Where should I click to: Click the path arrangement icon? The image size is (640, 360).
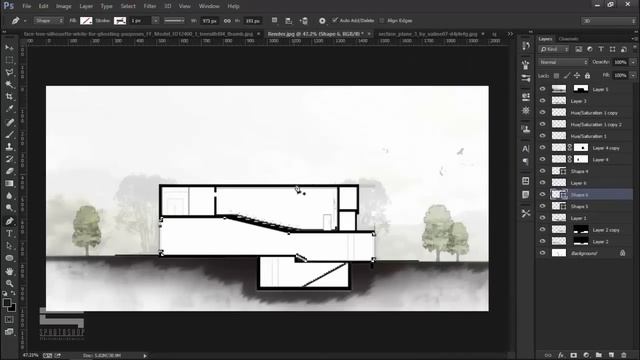point(304,20)
